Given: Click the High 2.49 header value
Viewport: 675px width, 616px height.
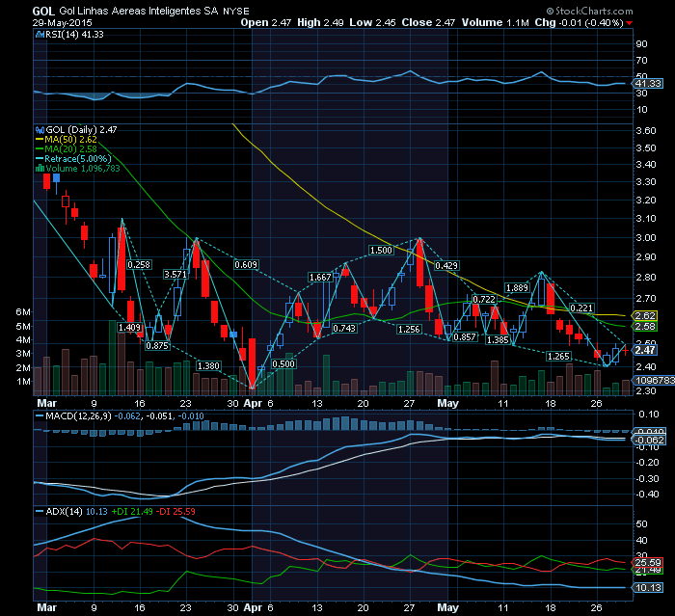Looking at the screenshot, I should click(x=320, y=23).
